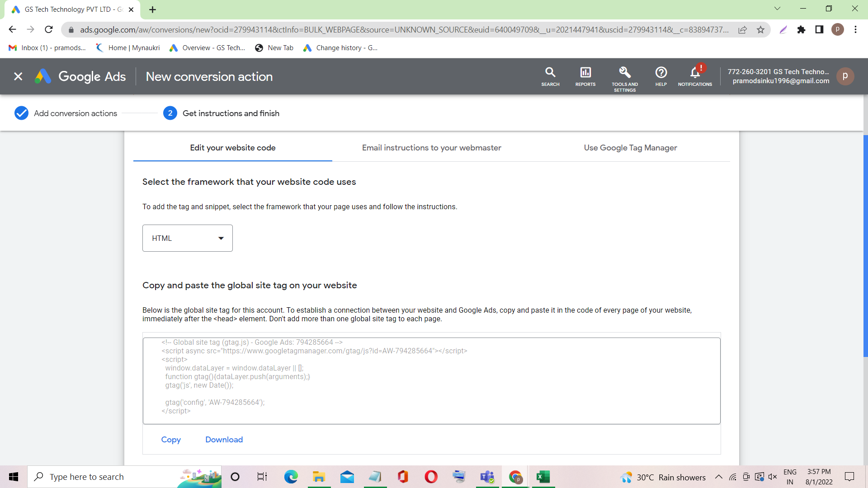Show hidden system tray icons

[x=718, y=477]
